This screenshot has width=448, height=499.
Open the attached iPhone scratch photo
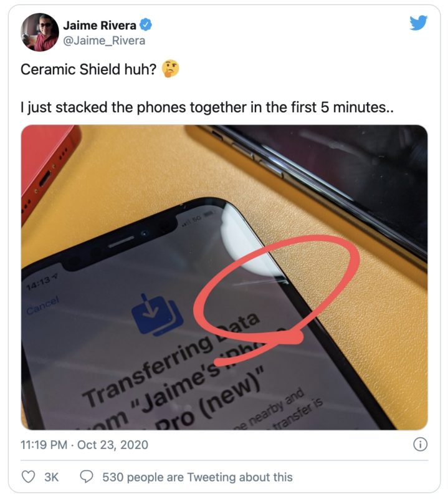tap(224, 277)
